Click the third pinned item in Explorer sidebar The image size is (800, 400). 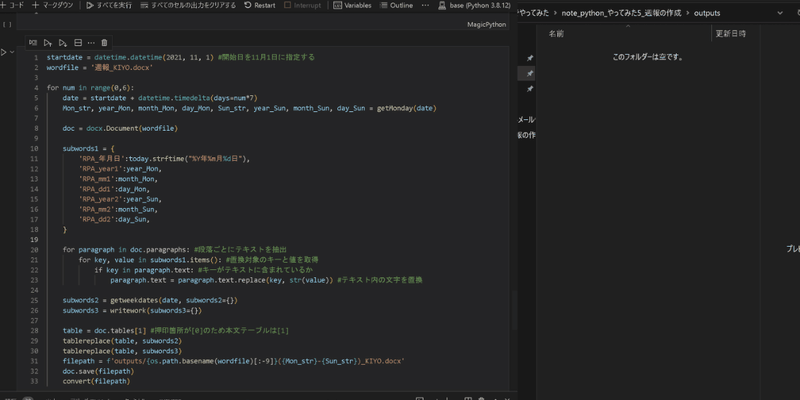point(530,89)
